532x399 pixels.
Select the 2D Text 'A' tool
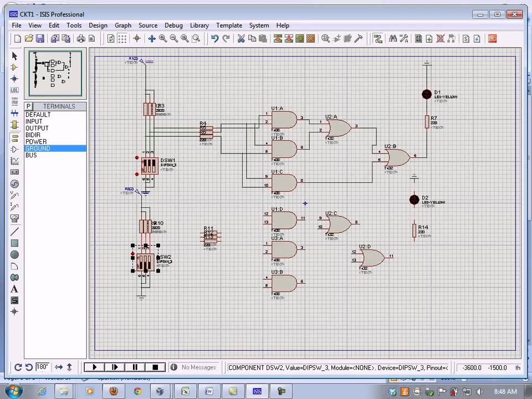(14, 289)
